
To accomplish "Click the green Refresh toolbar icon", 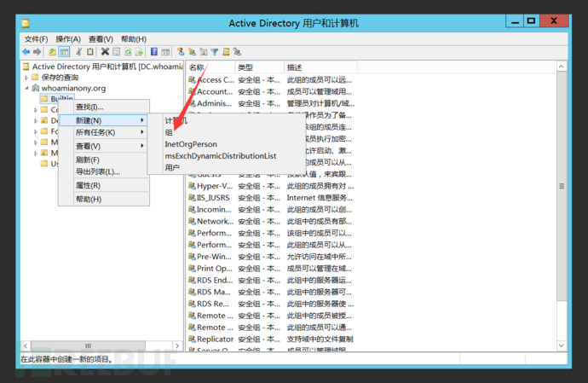I will coord(128,52).
